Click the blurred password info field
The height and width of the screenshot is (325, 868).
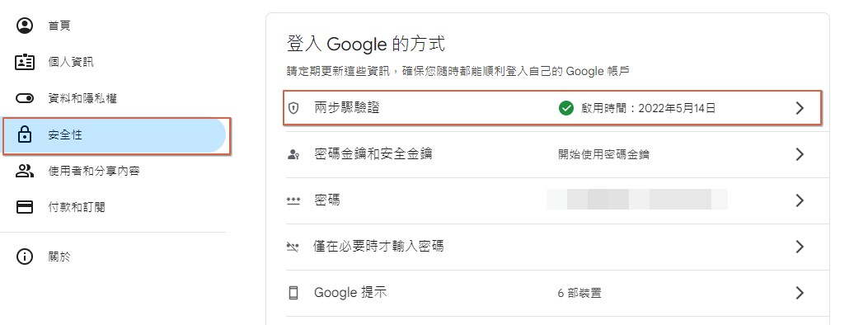click(x=636, y=200)
